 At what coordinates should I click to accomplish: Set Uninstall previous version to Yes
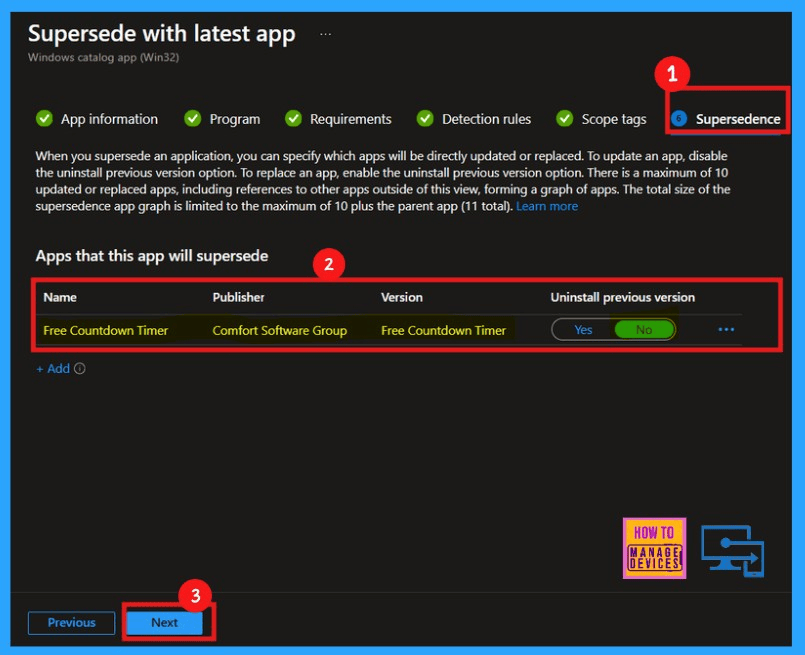583,330
